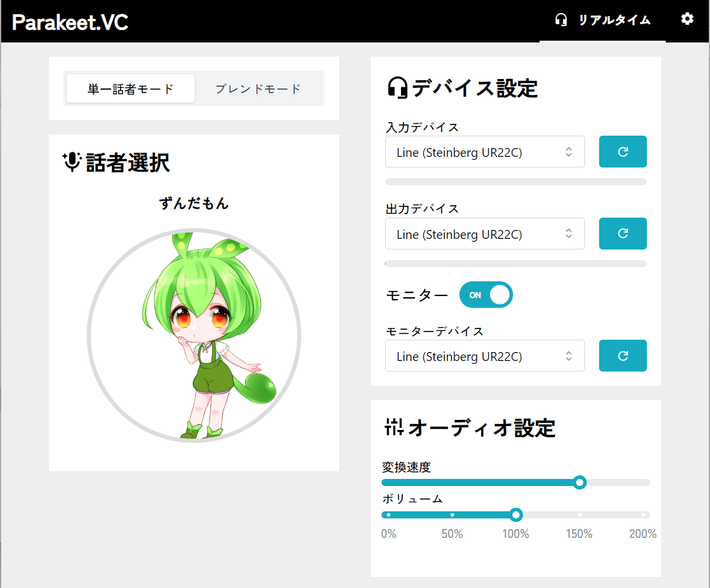Click the headphone icon beside デバイス設定
Image resolution: width=710 pixels, height=588 pixels.
pyautogui.click(x=397, y=88)
